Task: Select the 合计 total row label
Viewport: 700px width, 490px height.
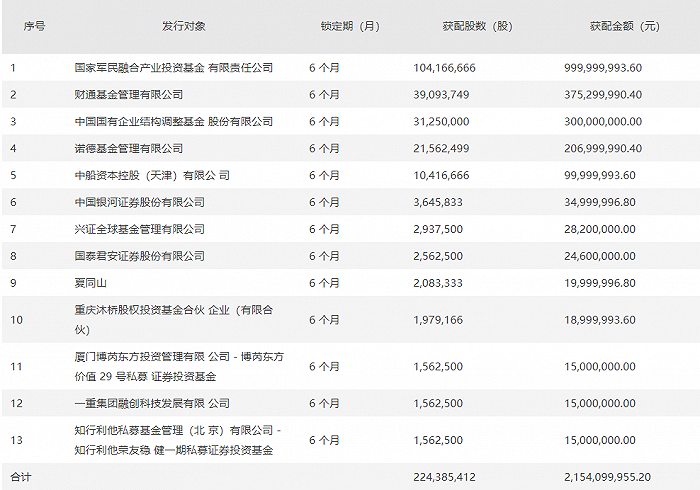Action: pyautogui.click(x=21, y=477)
